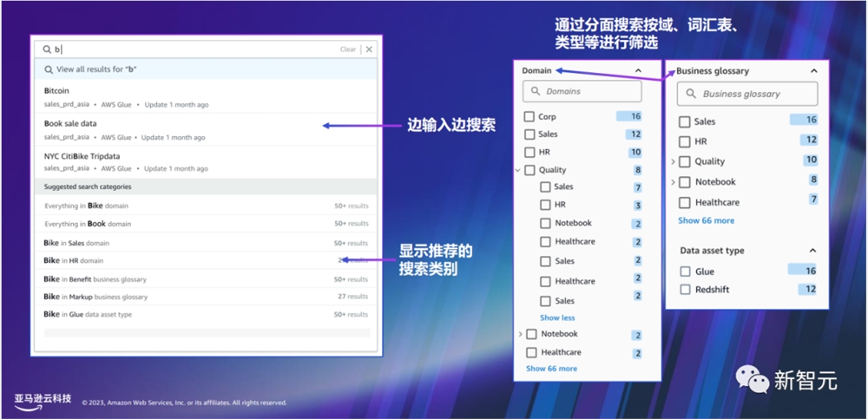Click the Amazon cloud logo at bottom left
This screenshot has width=868, height=419.
(43, 402)
